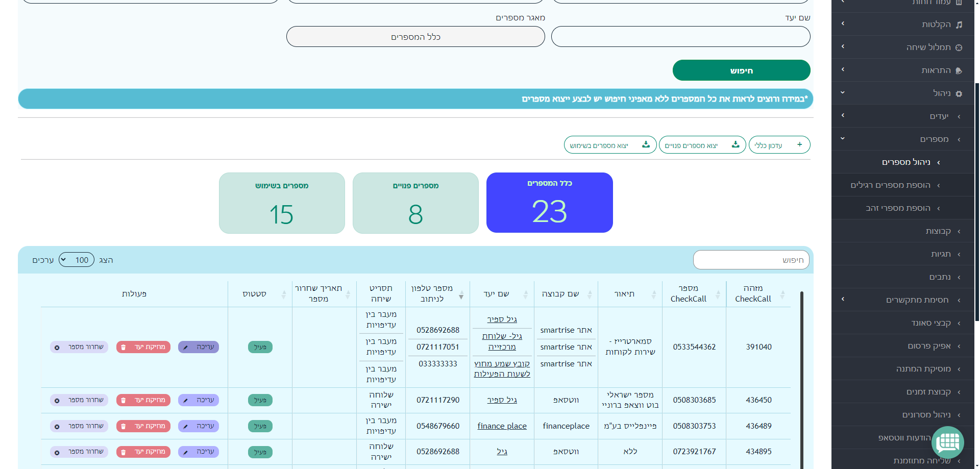Screen dimensions: 980x469
Task: Click מחיקת יעד for row 391040
Action: coord(143,347)
